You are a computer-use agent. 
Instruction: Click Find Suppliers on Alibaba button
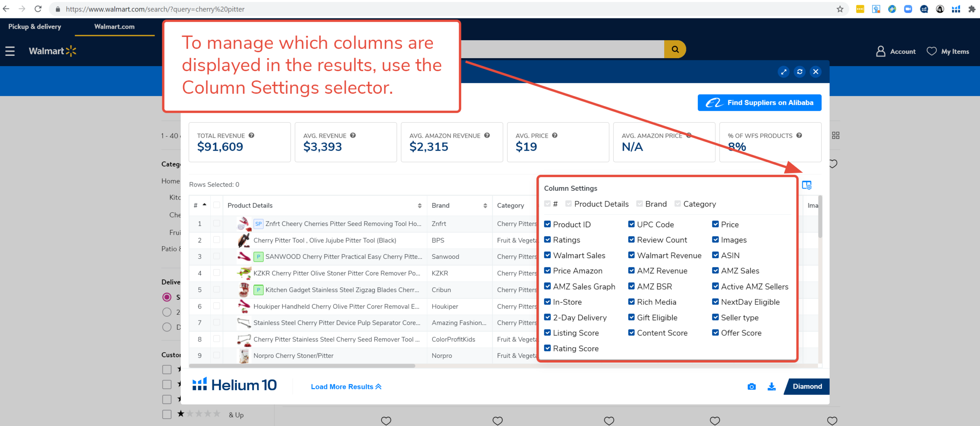(759, 103)
